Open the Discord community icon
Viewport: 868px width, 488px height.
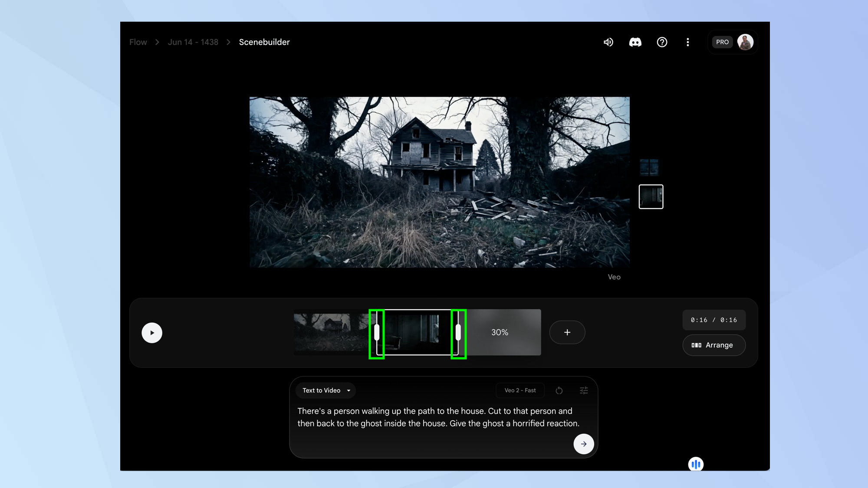point(635,42)
